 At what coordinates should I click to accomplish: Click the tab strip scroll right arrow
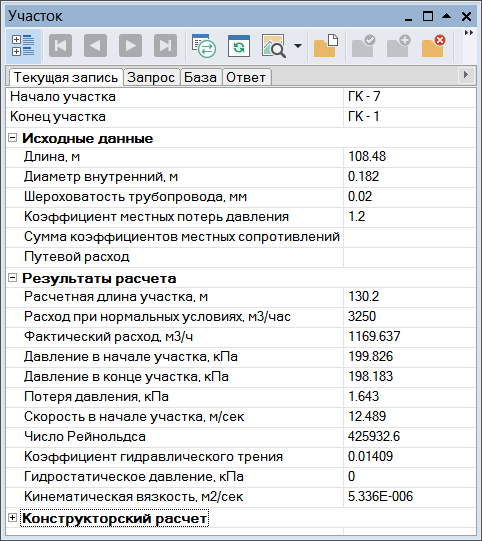pyautogui.click(x=466, y=75)
